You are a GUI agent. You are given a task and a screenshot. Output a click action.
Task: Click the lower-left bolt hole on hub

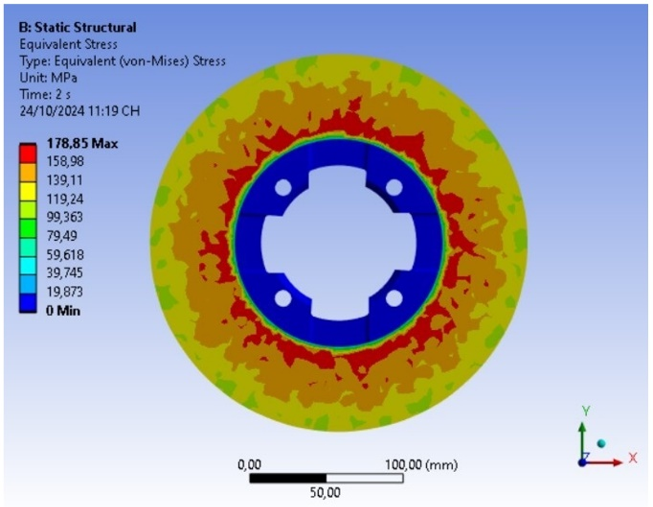click(x=283, y=298)
